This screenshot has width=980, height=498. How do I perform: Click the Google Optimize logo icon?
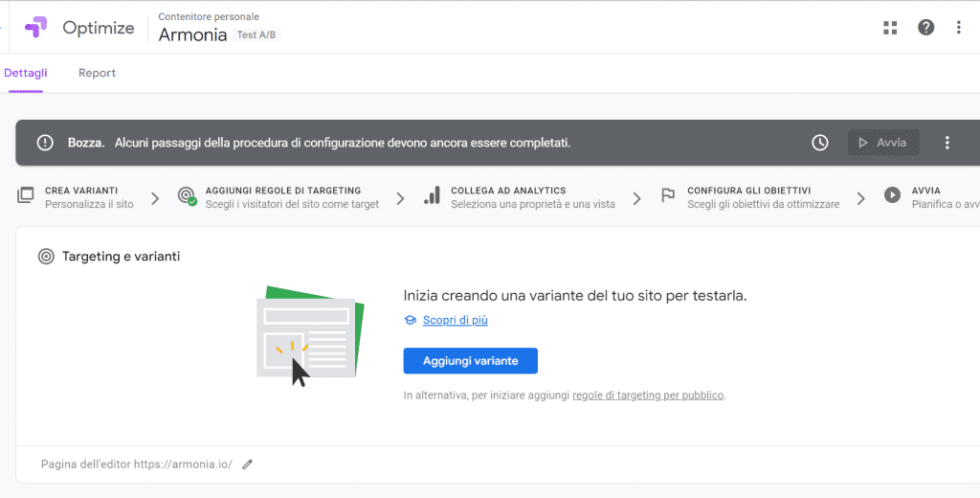tap(34, 28)
